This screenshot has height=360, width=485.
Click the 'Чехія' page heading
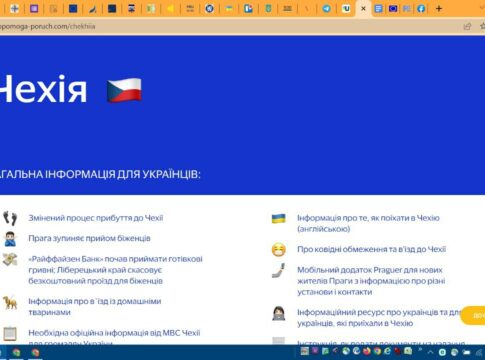click(x=43, y=89)
